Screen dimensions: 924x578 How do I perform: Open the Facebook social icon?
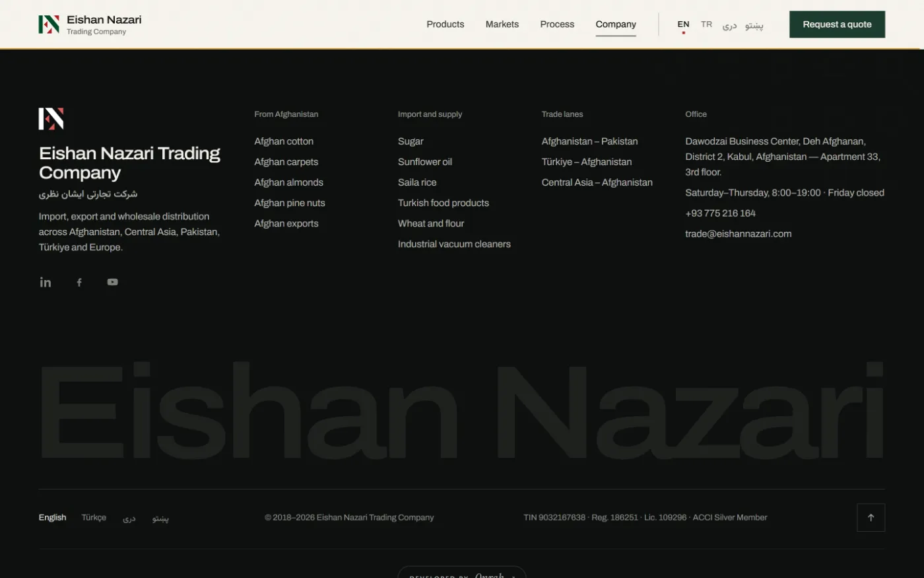tap(79, 282)
